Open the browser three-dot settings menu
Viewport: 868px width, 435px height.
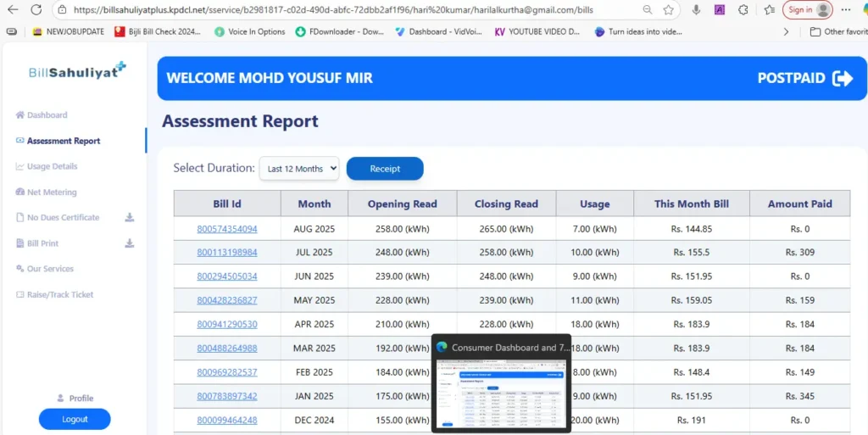click(x=845, y=9)
